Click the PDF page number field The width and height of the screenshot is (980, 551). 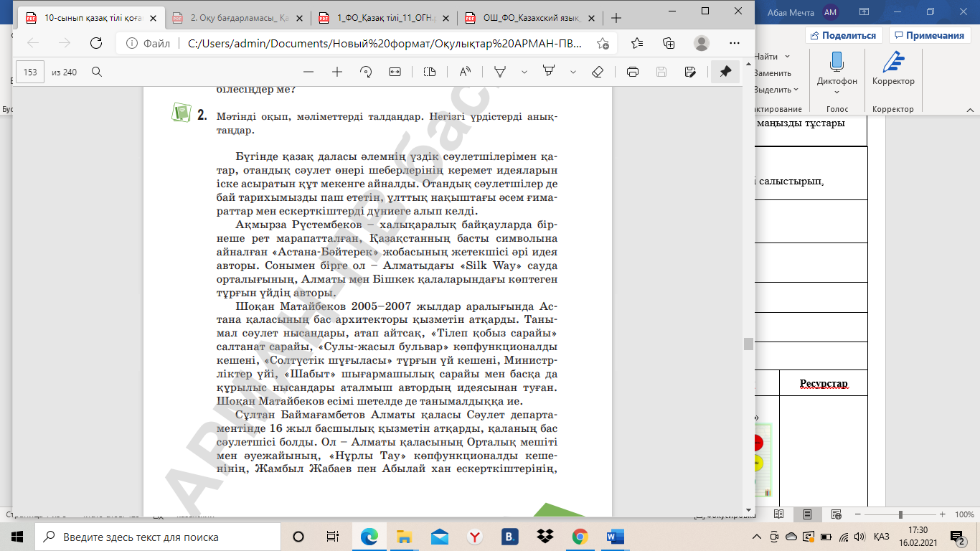(x=30, y=72)
